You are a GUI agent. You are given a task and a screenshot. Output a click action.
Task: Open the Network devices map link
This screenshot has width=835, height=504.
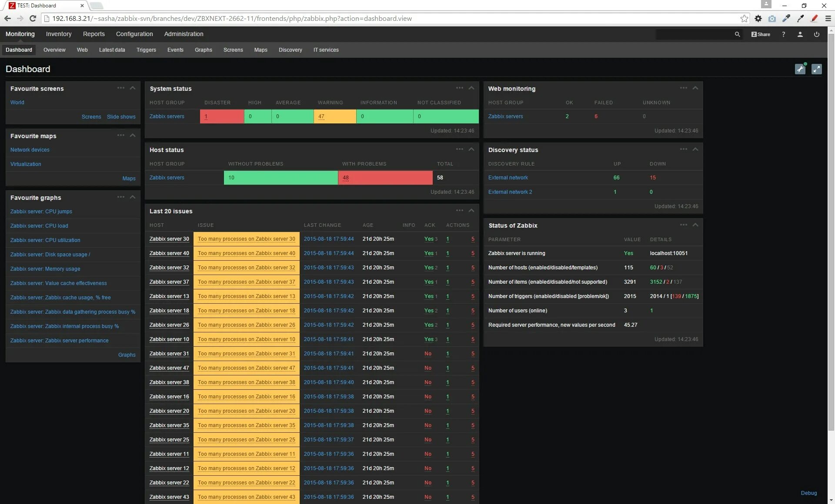pyautogui.click(x=30, y=150)
